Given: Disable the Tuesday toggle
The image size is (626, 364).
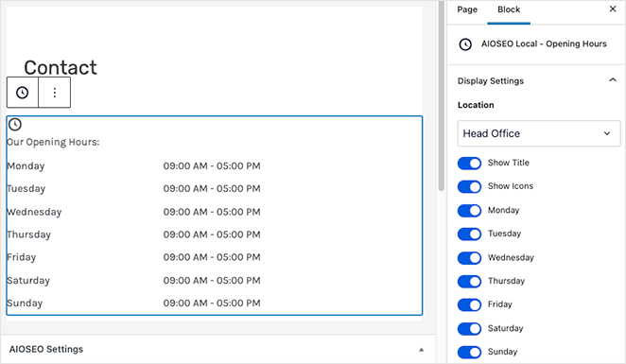Looking at the screenshot, I should coord(469,234).
